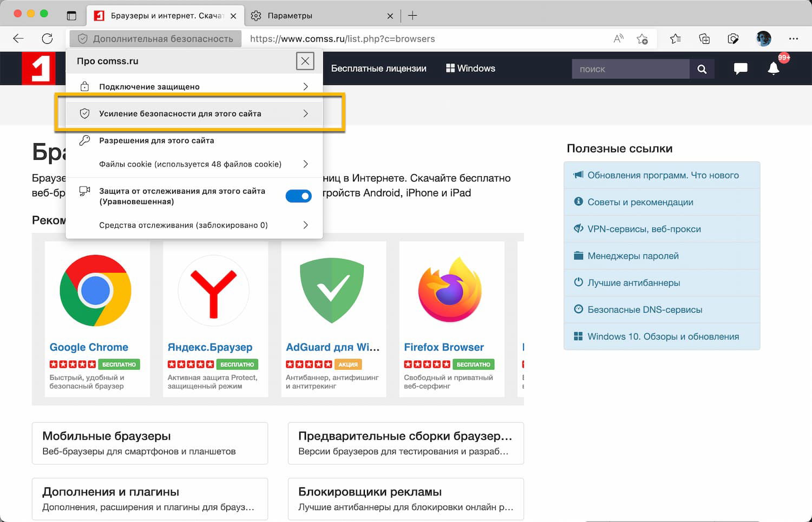Expand Усиление безопасности для этого сайта
812x522 pixels.
point(194,114)
